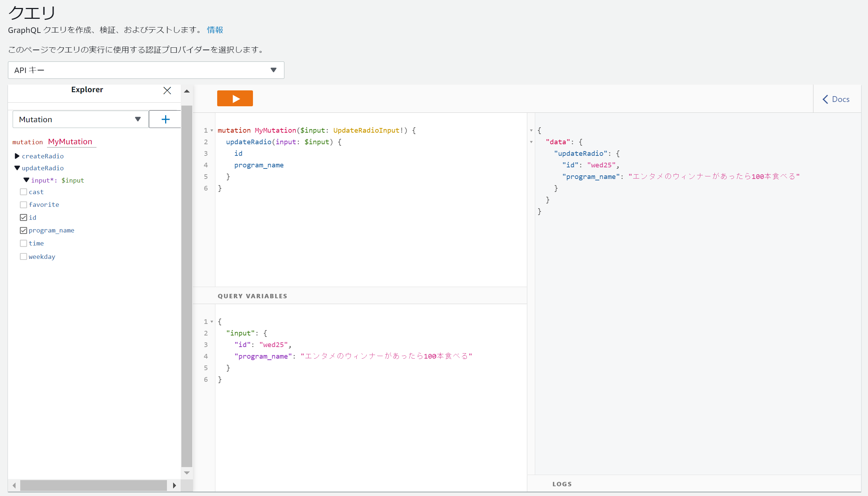Enable the cast field checkbox
The width and height of the screenshot is (868, 496).
(23, 192)
